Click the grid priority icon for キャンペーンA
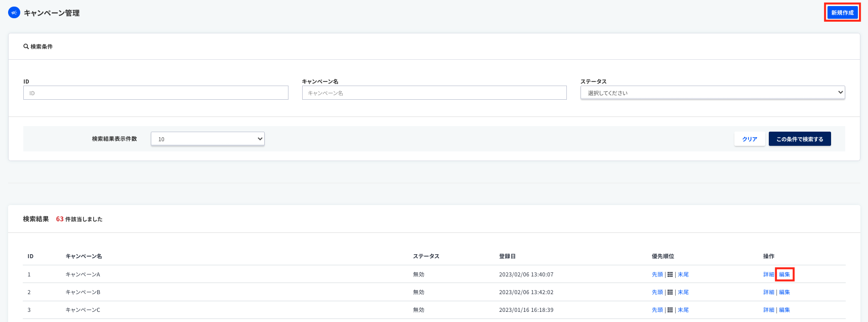868x322 pixels. pyautogui.click(x=670, y=274)
